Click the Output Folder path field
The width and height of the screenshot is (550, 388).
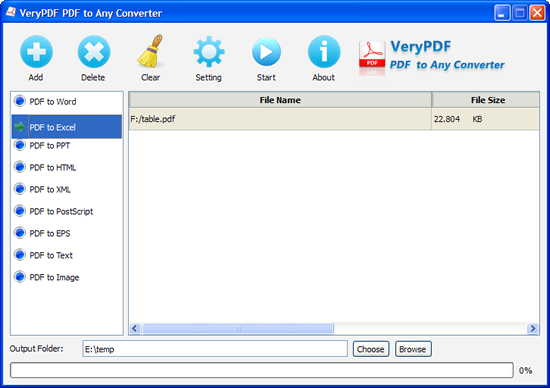click(x=215, y=349)
